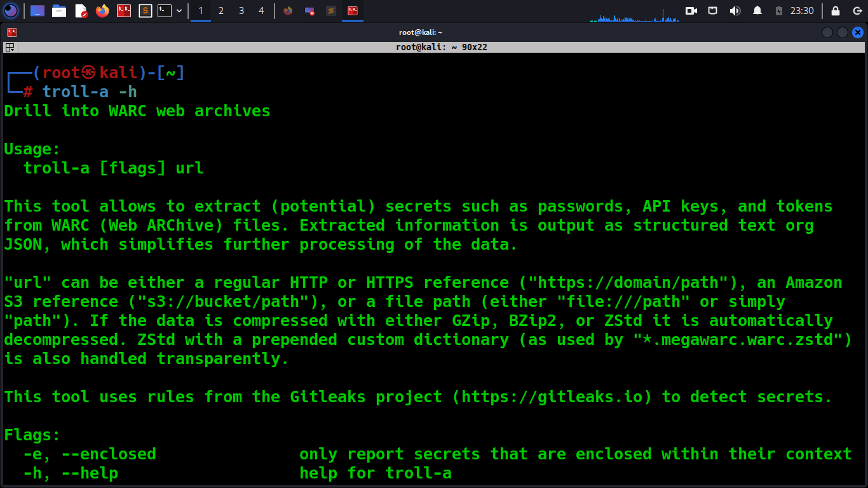This screenshot has width=868, height=488.
Task: Open the 23:30 clock panel
Action: pyautogui.click(x=802, y=11)
